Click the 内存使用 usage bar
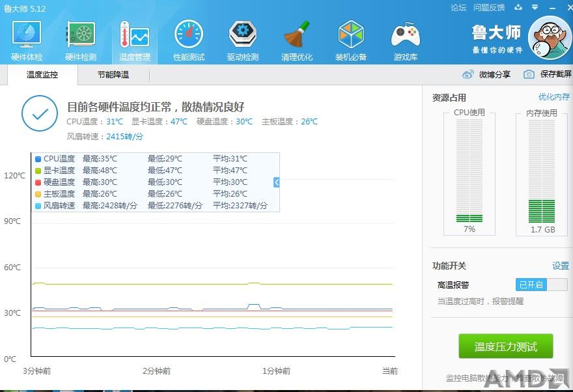The image size is (573, 392). pyautogui.click(x=542, y=171)
